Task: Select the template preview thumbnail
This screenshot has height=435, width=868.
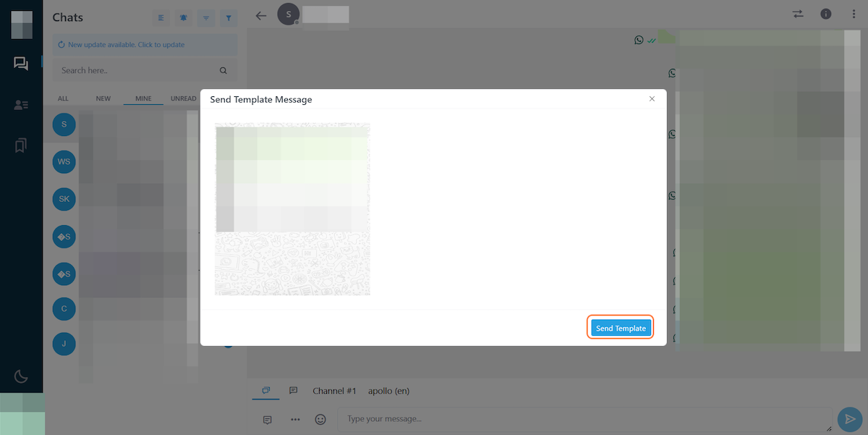Action: coord(292,209)
